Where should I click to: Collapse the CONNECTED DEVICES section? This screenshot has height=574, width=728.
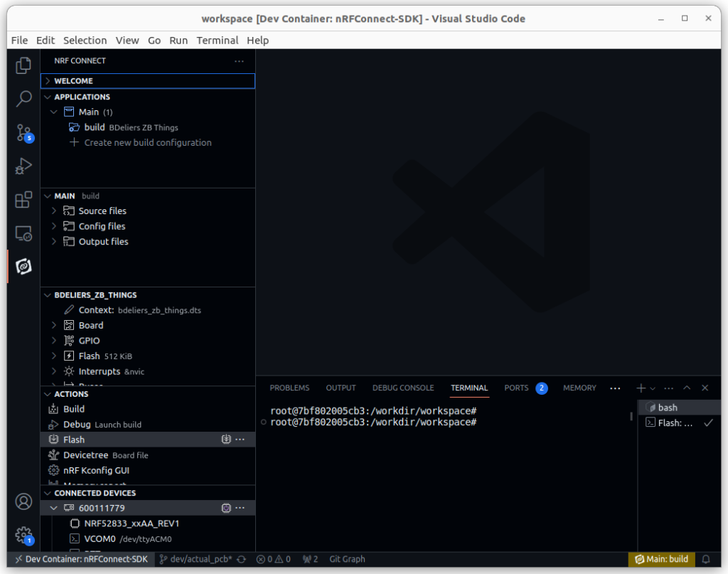pyautogui.click(x=148, y=493)
